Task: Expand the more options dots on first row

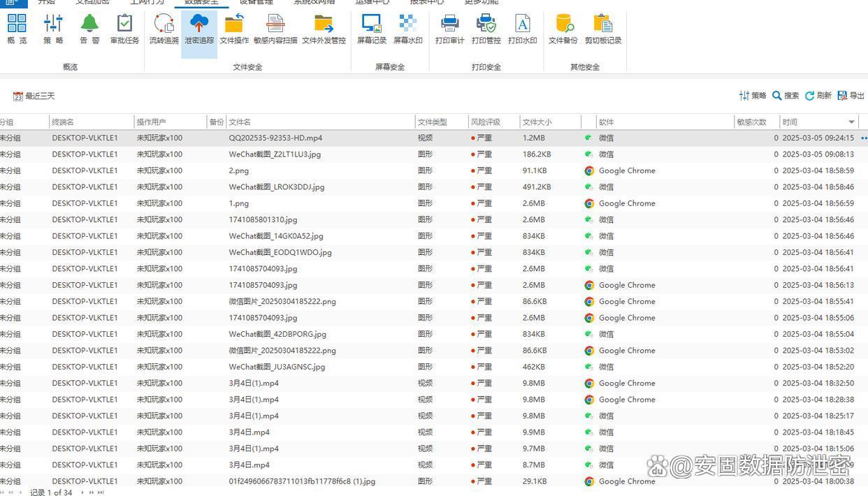Action: click(863, 138)
